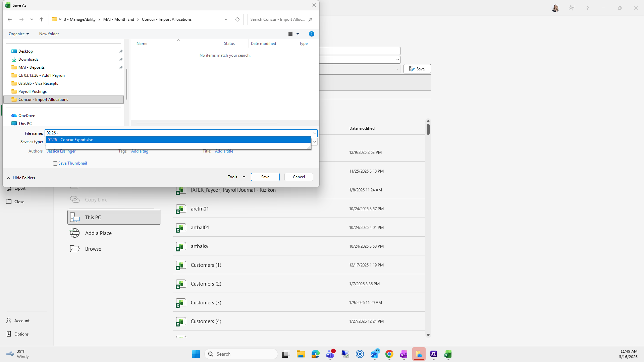Viewport: 644px width, 362px height.
Task: Click the Browse folder icon
Action: [x=75, y=249]
